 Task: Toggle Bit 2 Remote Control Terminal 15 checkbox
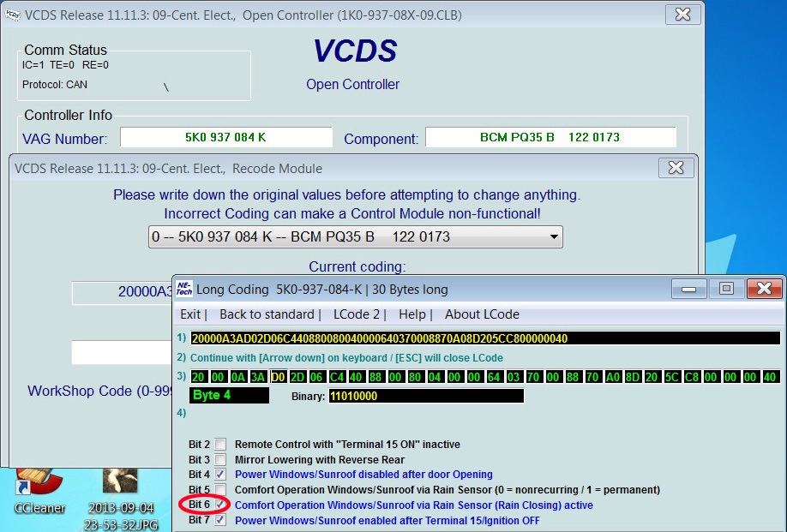(220, 445)
